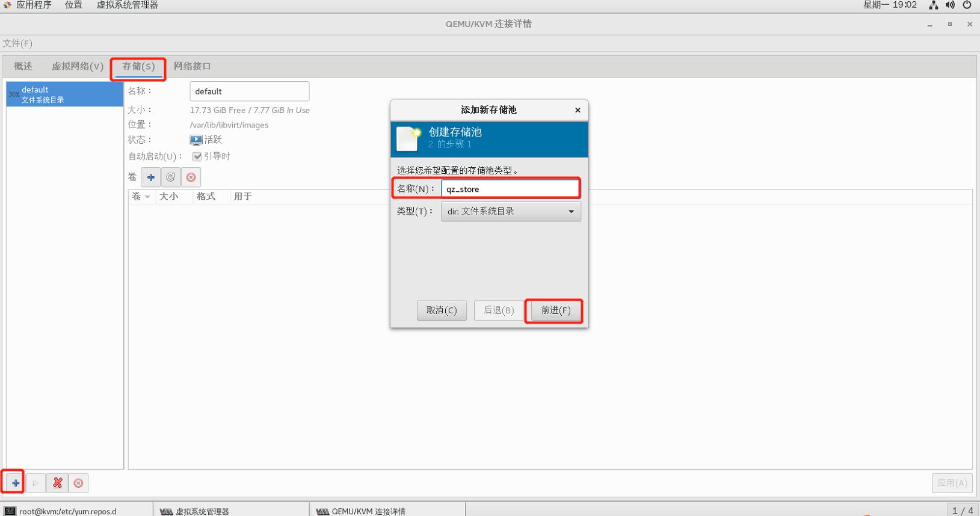Viewport: 980px width, 516px height.
Task: Open the 应用程序 menu
Action: click(x=34, y=5)
